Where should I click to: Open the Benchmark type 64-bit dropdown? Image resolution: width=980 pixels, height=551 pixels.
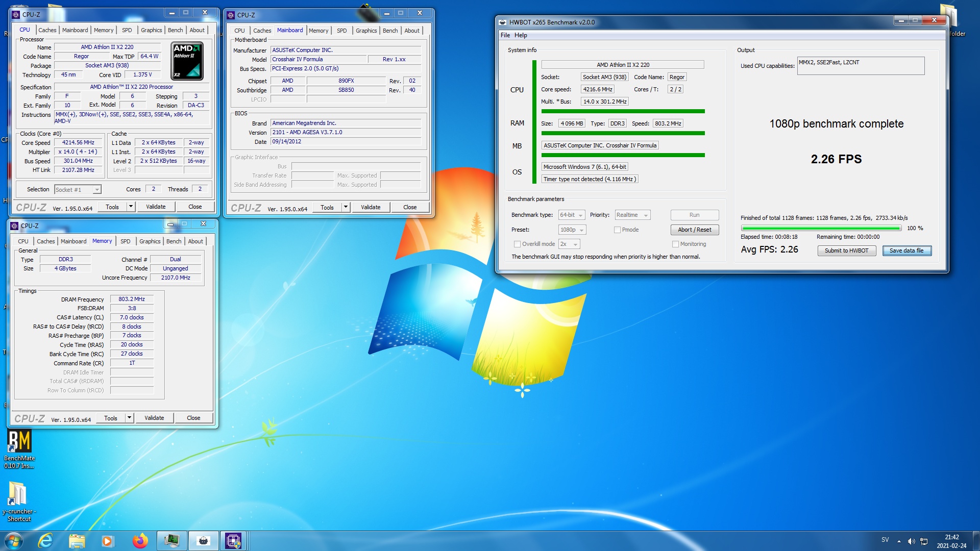(572, 215)
